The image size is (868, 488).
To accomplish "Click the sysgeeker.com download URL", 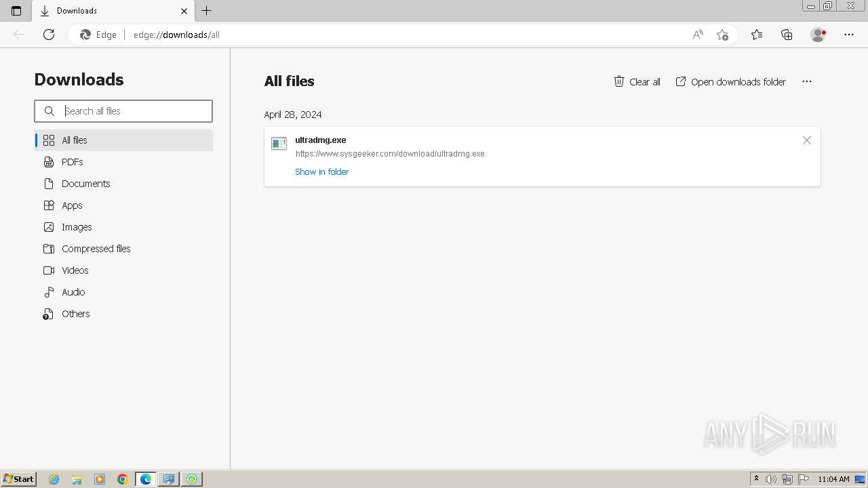I will tap(390, 154).
